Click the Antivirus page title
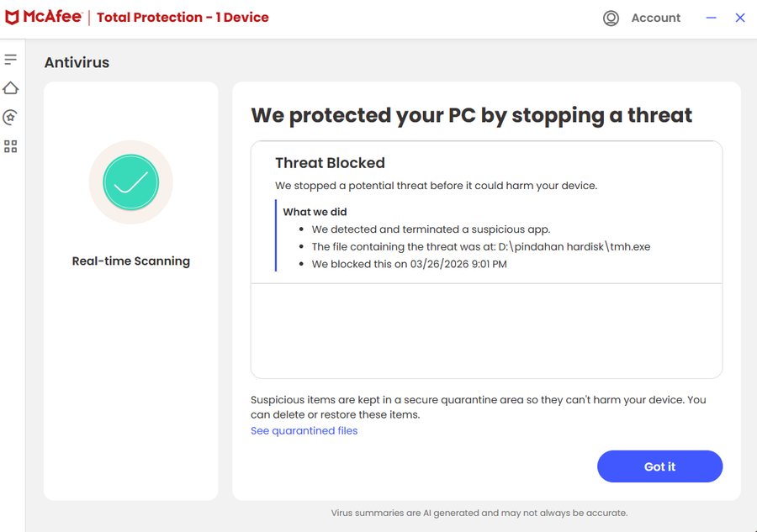 click(x=77, y=62)
